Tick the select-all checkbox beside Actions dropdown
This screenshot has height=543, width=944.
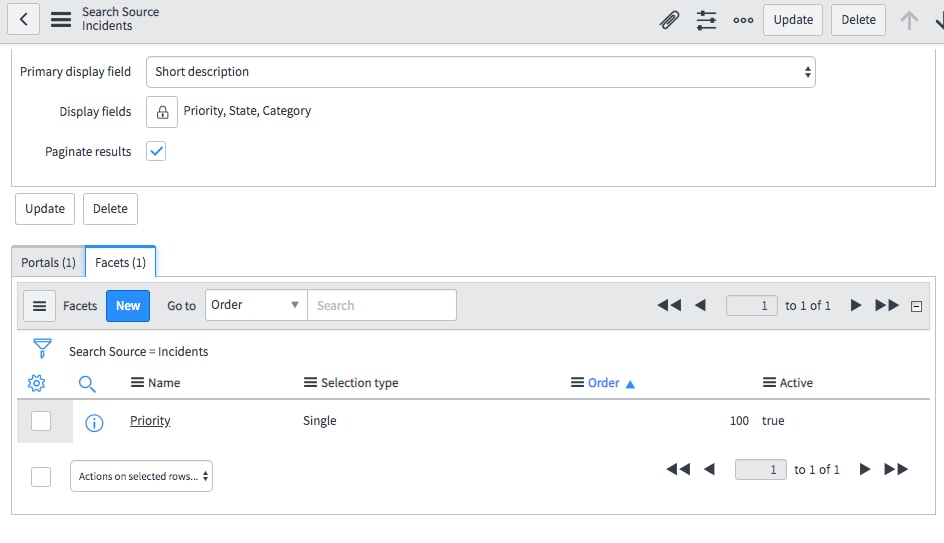pyautogui.click(x=41, y=477)
